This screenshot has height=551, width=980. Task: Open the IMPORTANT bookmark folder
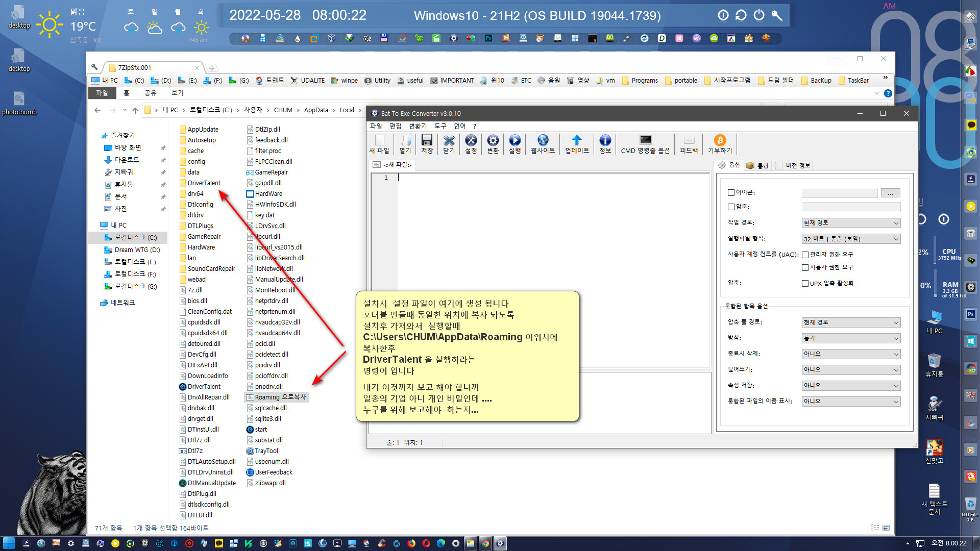click(452, 81)
